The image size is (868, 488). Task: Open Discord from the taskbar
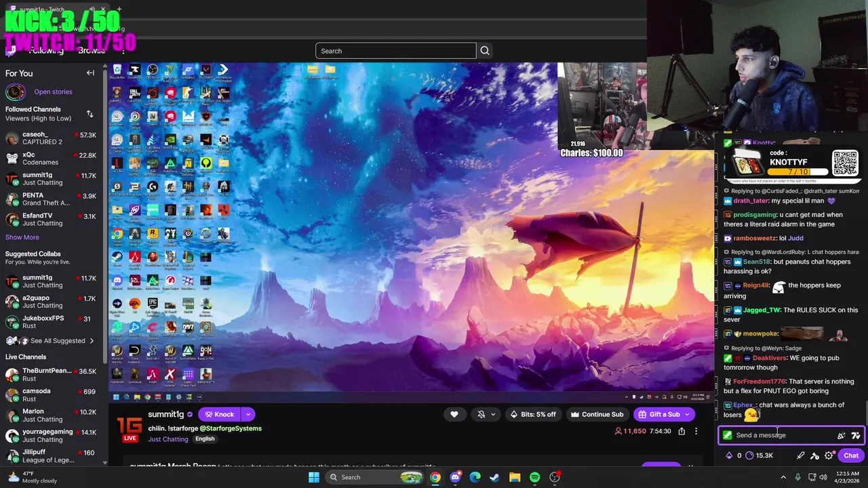[455, 477]
